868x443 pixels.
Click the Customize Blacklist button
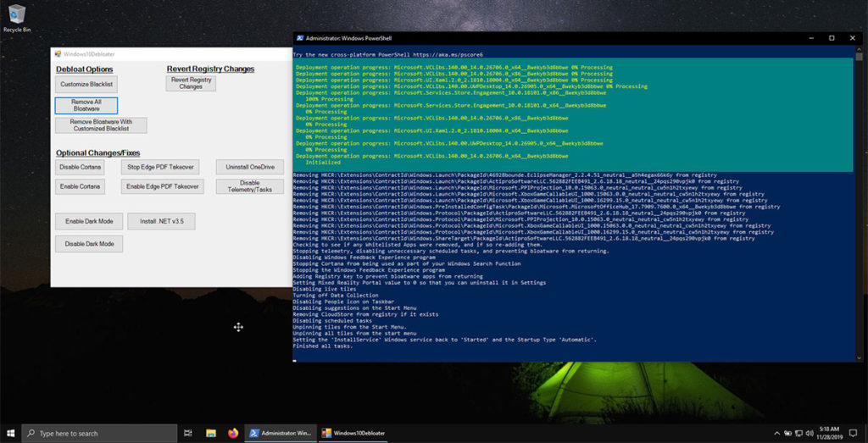tap(86, 84)
